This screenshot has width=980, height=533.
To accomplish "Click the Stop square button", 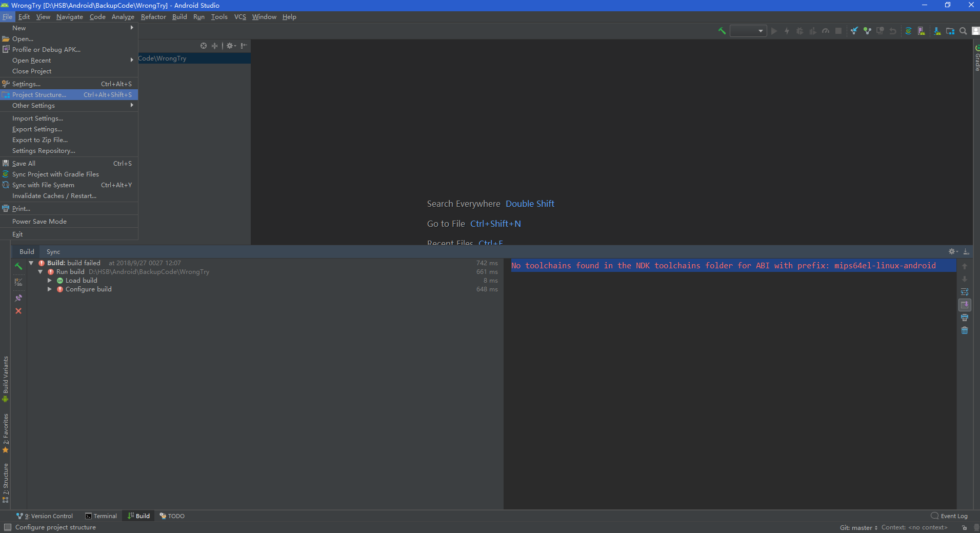I will 838,31.
